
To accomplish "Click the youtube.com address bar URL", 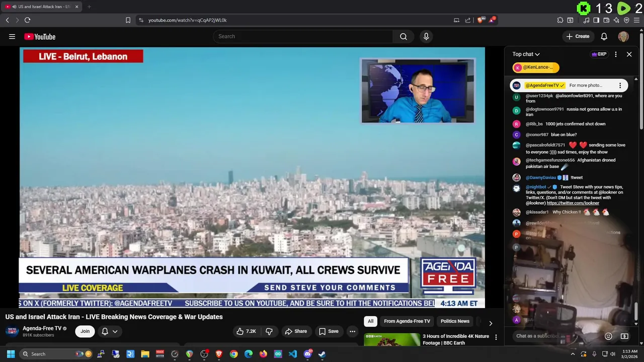I will (187, 20).
